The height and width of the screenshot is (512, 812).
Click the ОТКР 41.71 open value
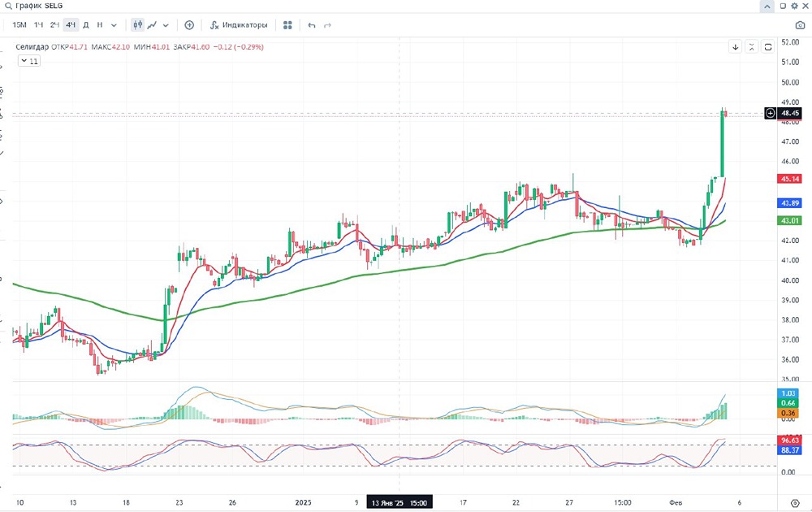[x=69, y=46]
